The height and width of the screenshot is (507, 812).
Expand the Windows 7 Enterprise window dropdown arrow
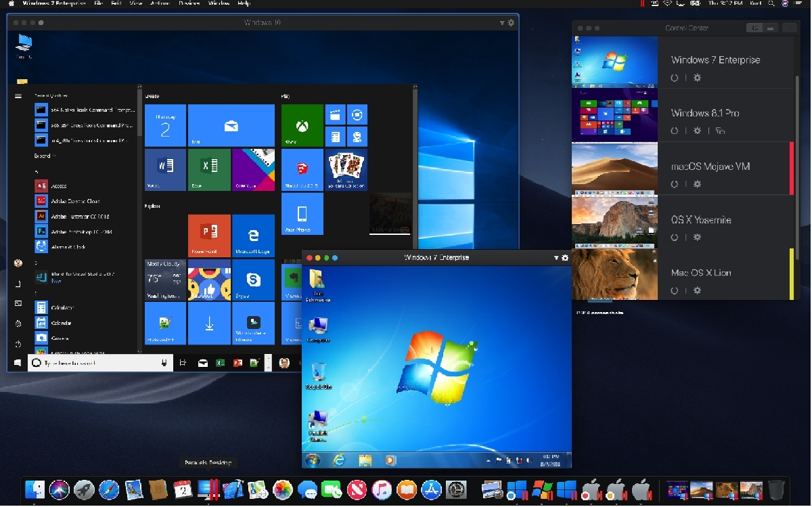(556, 258)
